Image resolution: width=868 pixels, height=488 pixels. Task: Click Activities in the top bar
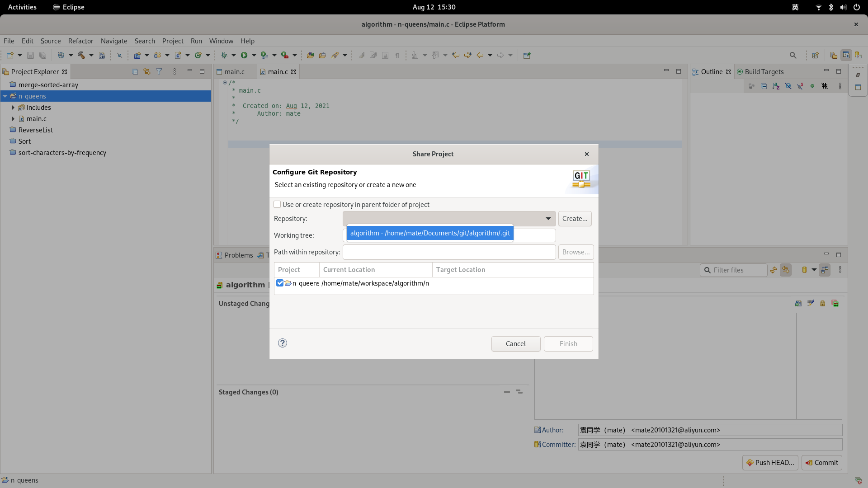(x=22, y=7)
